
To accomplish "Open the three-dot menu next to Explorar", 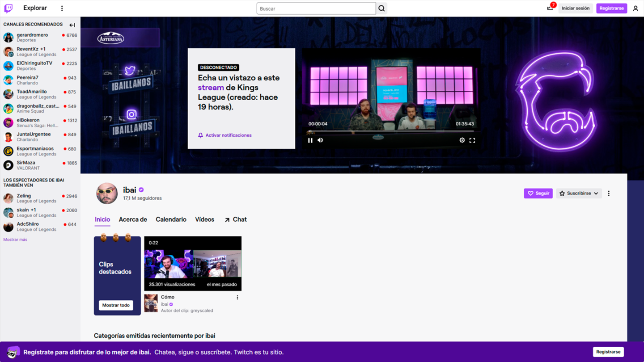I will click(x=62, y=8).
